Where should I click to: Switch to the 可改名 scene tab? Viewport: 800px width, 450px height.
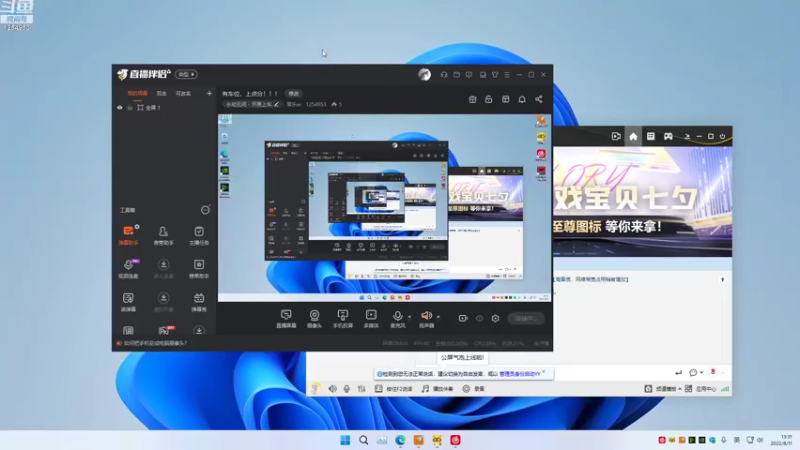coord(183,93)
